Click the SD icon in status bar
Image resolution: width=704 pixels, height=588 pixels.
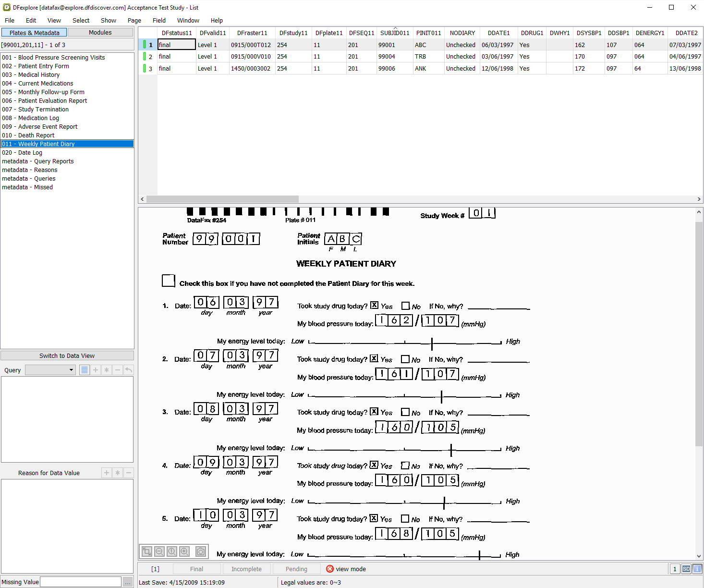(x=686, y=569)
